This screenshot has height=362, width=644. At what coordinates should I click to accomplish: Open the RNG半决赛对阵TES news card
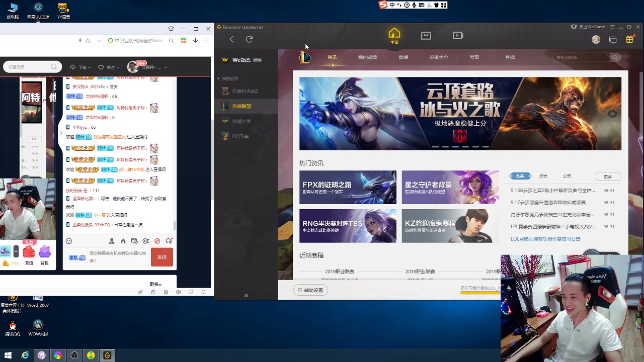pyautogui.click(x=348, y=226)
